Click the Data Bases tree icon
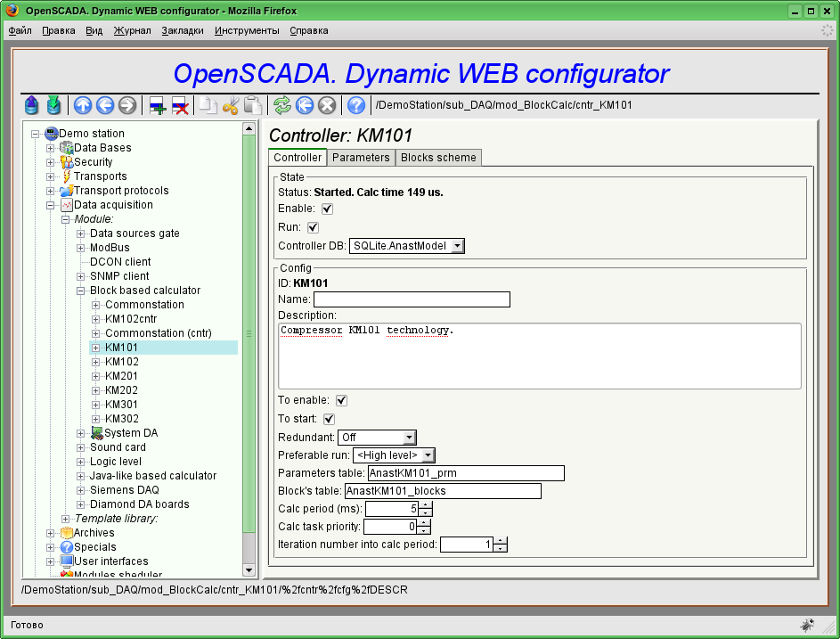 67,147
